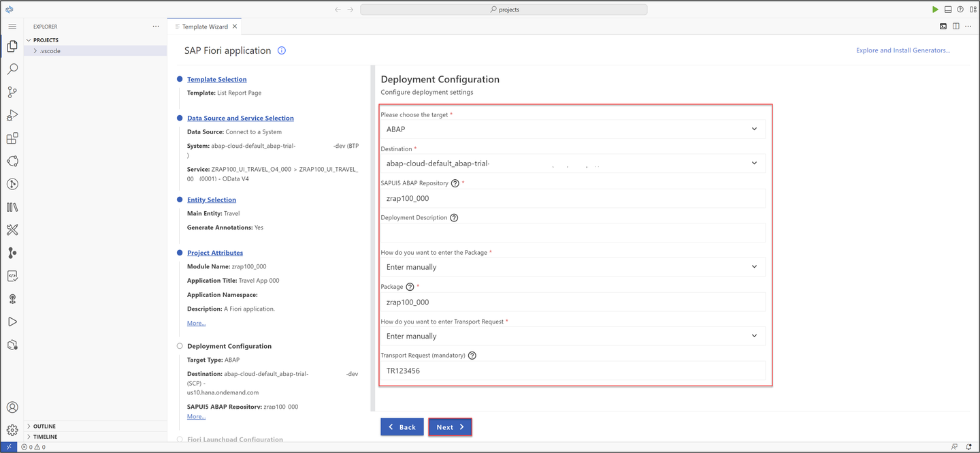Click the library books icon in the activity bar

[12, 207]
